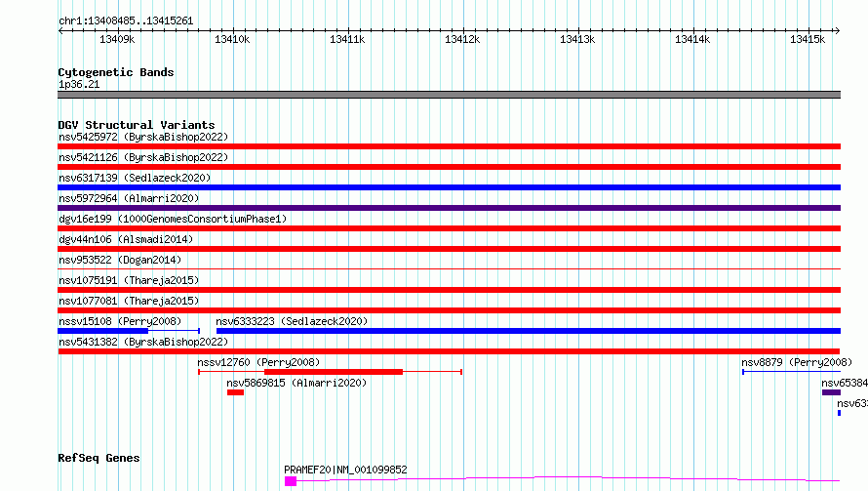Click the nssv15108 (Perry2008) label

[120, 321]
